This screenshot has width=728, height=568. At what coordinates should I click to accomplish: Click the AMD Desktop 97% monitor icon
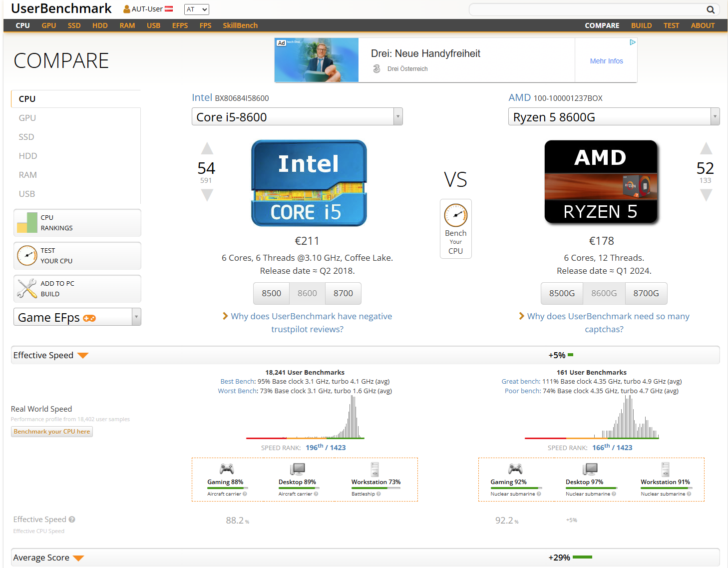pyautogui.click(x=590, y=469)
